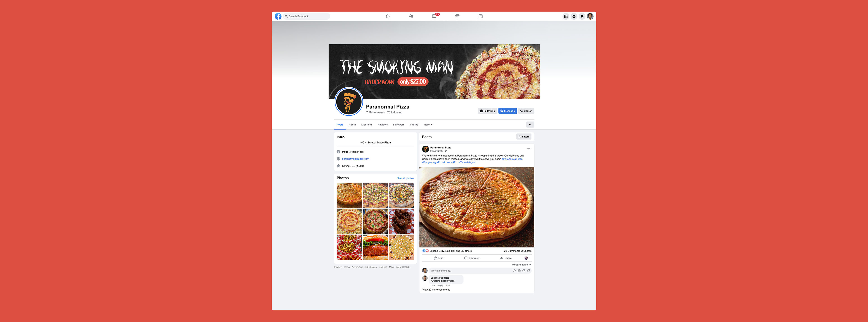This screenshot has height=322, width=868.
Task: Open the Gaming icon in top bar
Action: tap(481, 16)
